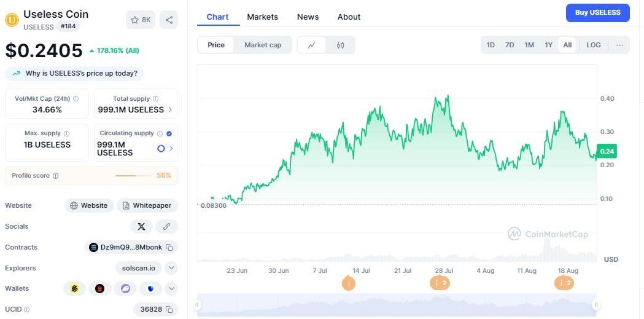The height and width of the screenshot is (319, 644).
Task: Click the #184 rank badge
Action: tap(68, 26)
